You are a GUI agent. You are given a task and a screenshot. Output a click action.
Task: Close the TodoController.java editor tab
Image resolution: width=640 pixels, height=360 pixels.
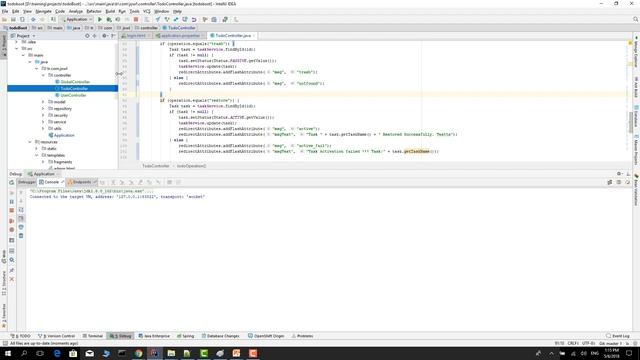254,36
